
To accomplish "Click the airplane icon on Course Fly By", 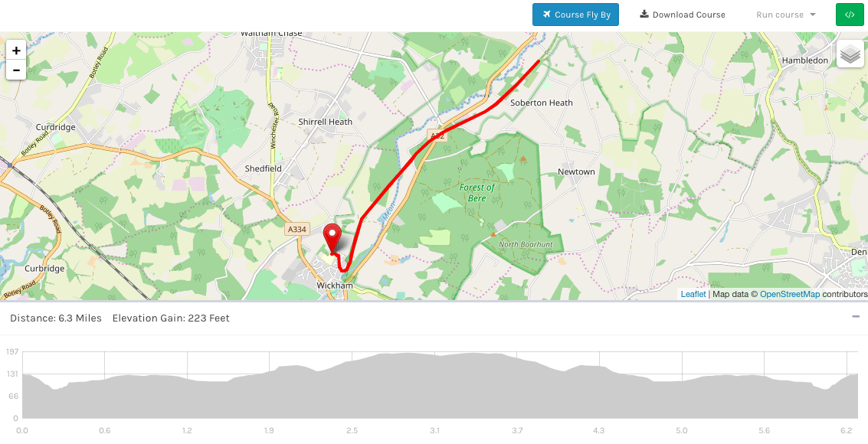I will (547, 14).
